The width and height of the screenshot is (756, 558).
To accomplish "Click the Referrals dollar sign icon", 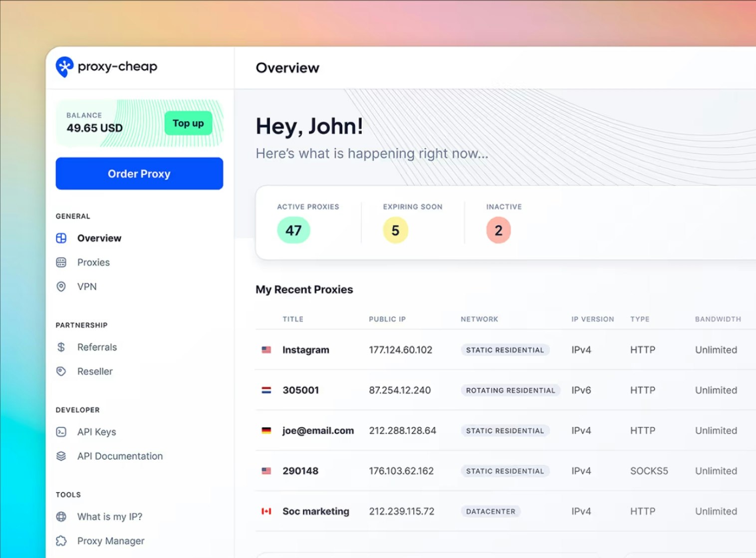I will coord(61,347).
